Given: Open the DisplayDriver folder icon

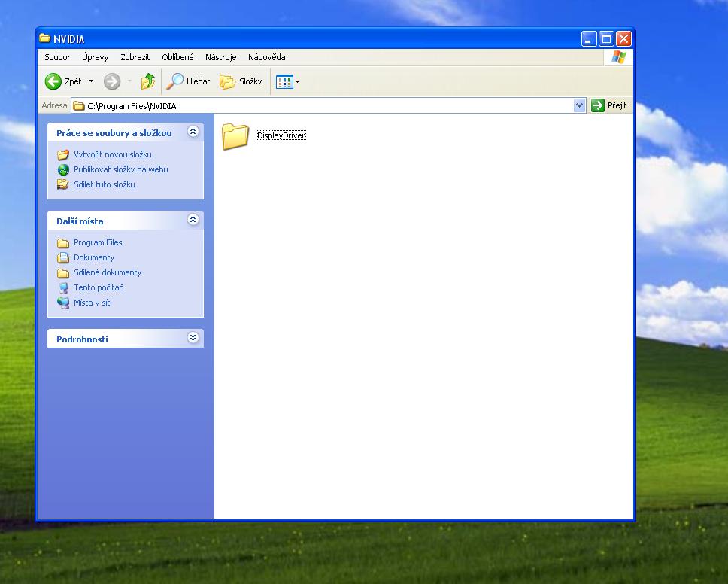Looking at the screenshot, I should [x=235, y=136].
